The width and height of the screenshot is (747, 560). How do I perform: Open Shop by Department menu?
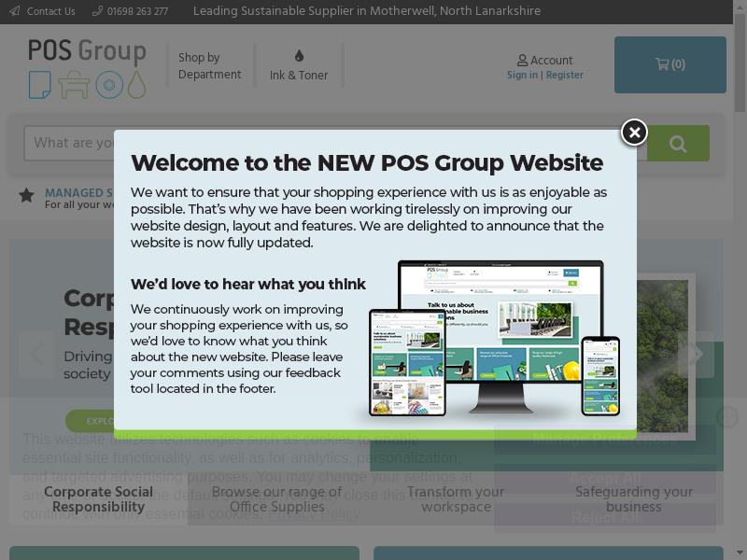[209, 66]
